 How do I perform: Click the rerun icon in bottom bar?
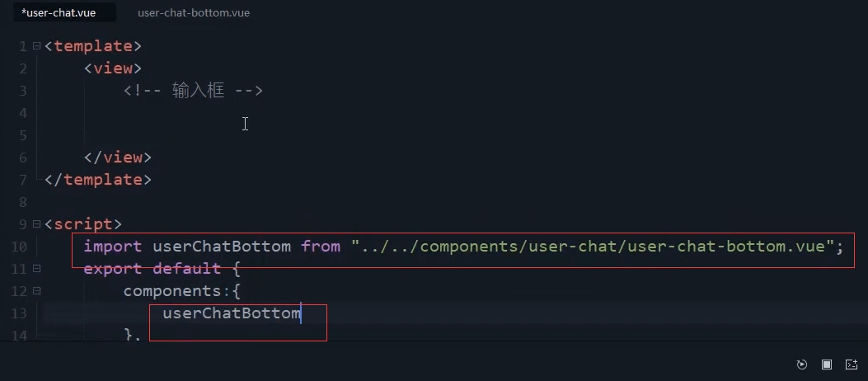[x=801, y=364]
